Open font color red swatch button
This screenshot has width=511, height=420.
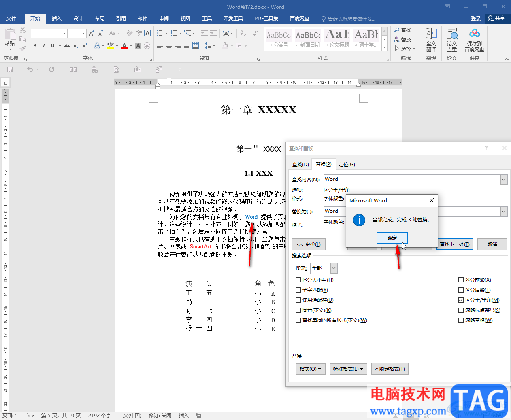[124, 46]
